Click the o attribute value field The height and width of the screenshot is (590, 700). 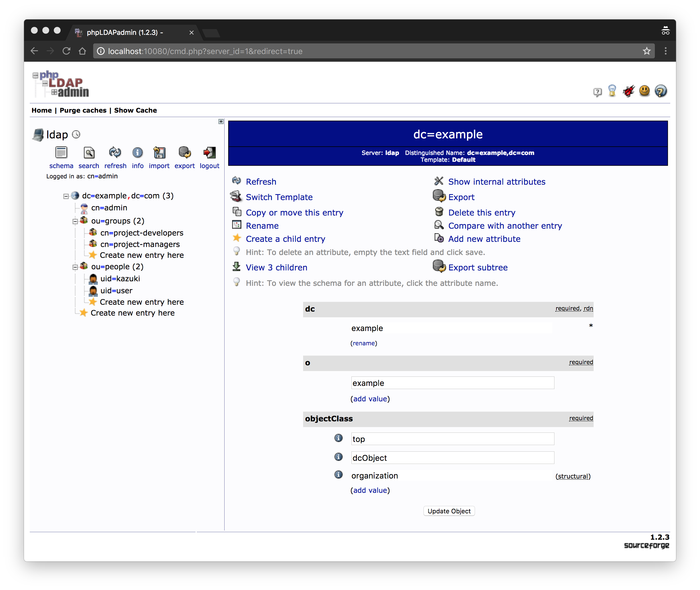pos(452,383)
